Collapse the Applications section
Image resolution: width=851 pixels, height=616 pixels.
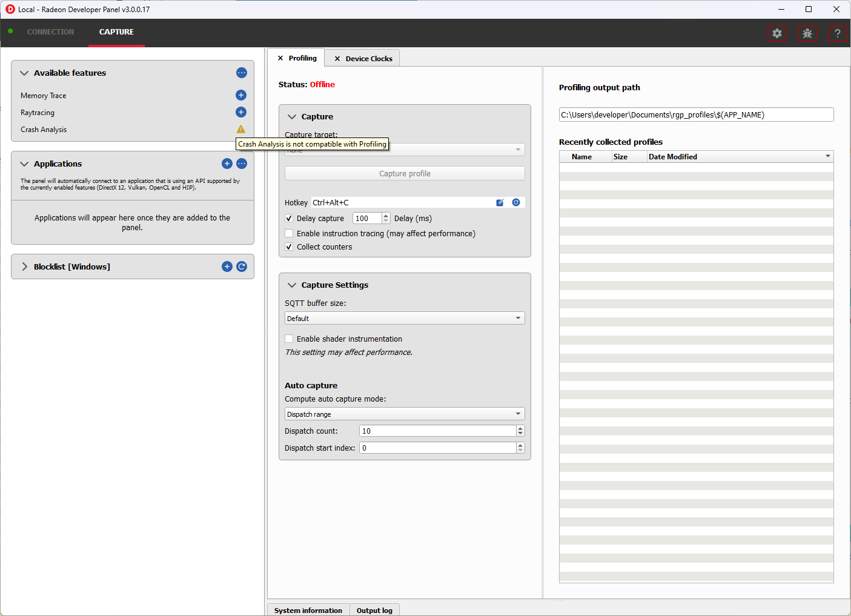(x=24, y=164)
